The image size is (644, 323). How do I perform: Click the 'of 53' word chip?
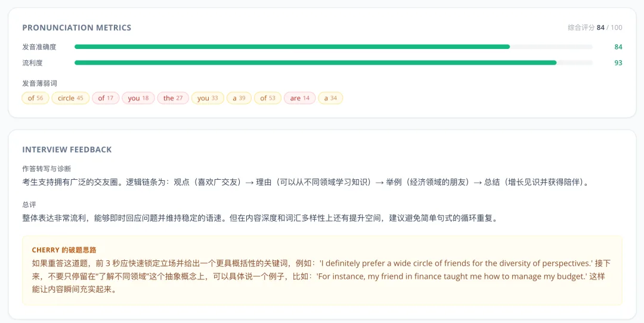(x=268, y=98)
